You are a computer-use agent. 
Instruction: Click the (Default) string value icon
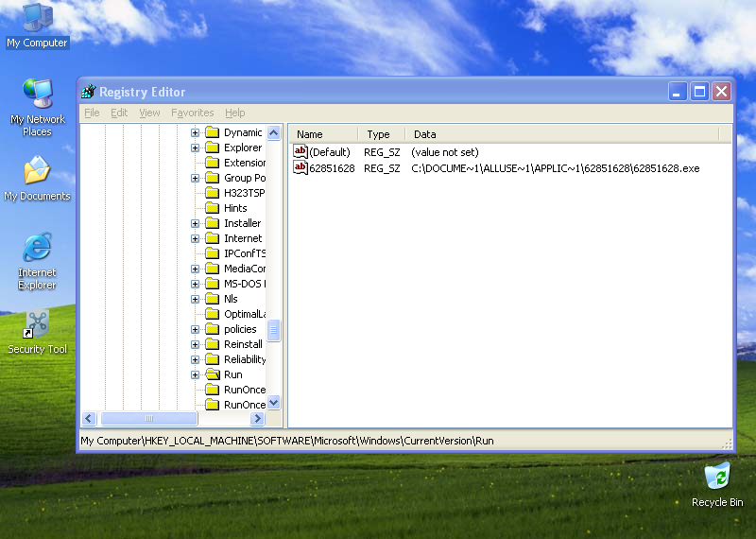click(301, 151)
